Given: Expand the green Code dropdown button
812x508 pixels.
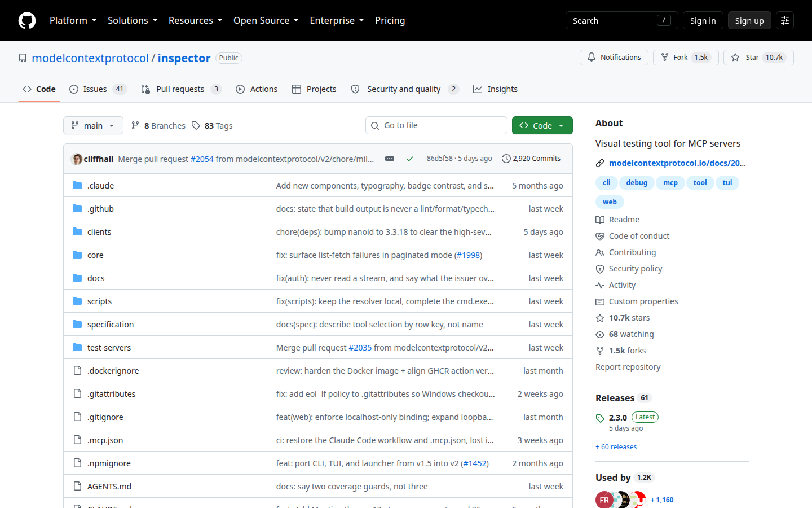Looking at the screenshot, I should 542,125.
